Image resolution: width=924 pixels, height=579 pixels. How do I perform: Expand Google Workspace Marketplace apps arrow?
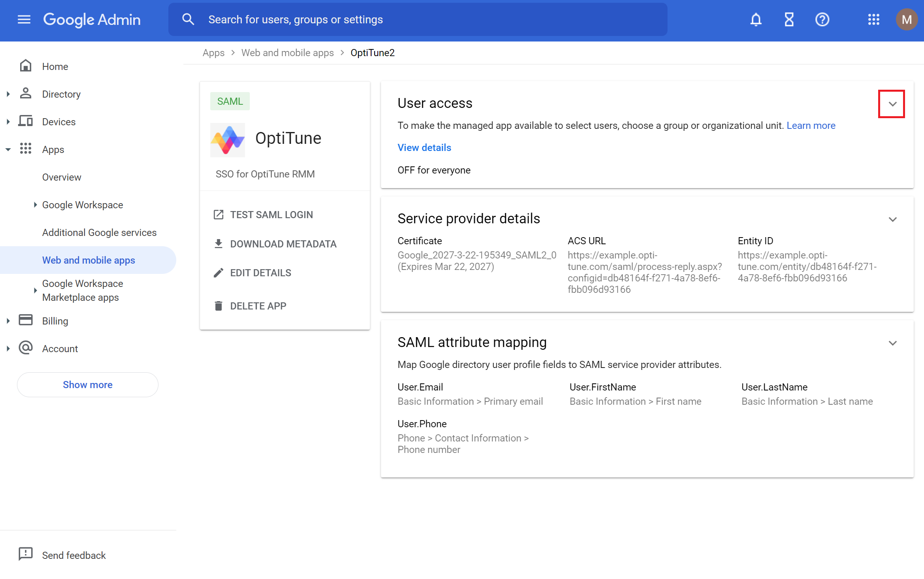coord(35,290)
